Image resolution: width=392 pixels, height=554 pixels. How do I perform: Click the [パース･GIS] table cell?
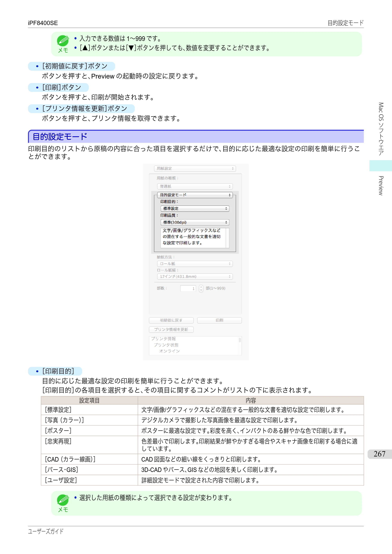pos(89,470)
